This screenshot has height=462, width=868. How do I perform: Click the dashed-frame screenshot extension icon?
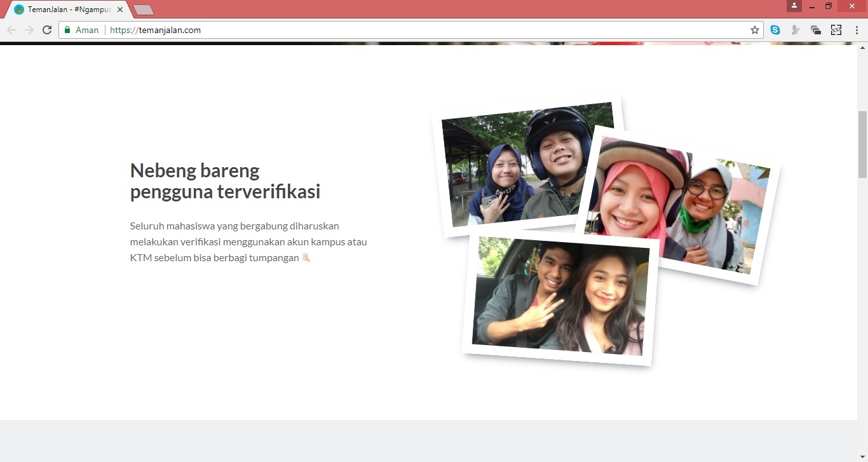point(836,30)
